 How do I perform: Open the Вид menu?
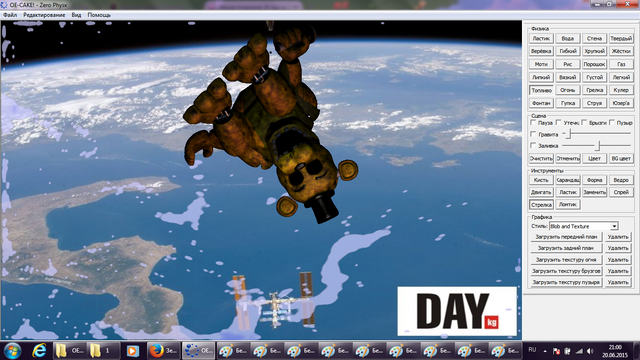pyautogui.click(x=76, y=15)
